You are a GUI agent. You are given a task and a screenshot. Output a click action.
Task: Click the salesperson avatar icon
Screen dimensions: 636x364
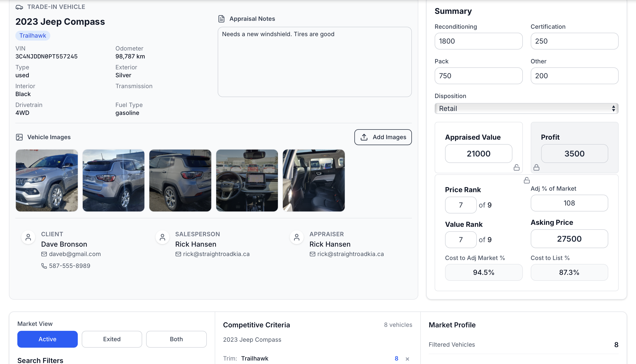[x=162, y=237]
